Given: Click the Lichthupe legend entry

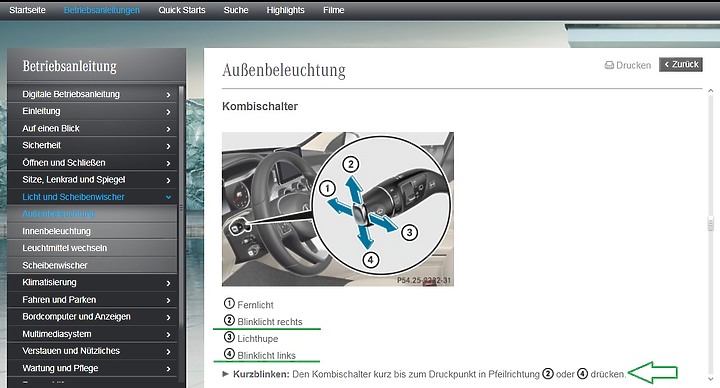Looking at the screenshot, I should click(x=251, y=338).
